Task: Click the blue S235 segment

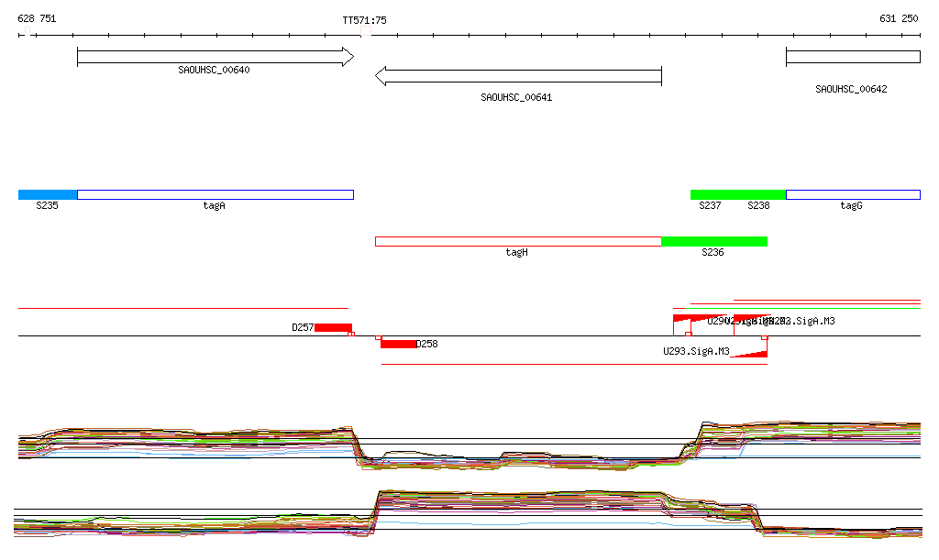Action: [x=48, y=194]
